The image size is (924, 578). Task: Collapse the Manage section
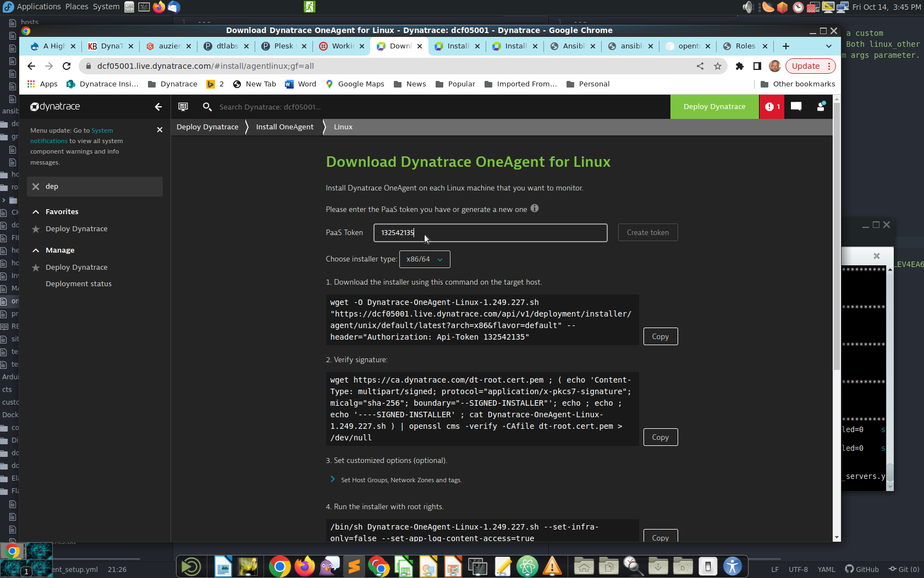coord(36,250)
